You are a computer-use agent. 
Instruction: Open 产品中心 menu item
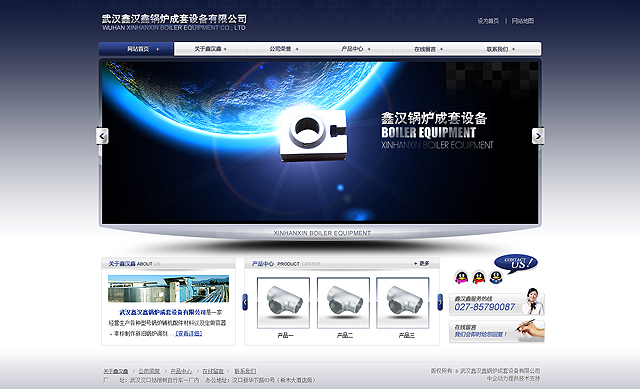click(x=356, y=49)
